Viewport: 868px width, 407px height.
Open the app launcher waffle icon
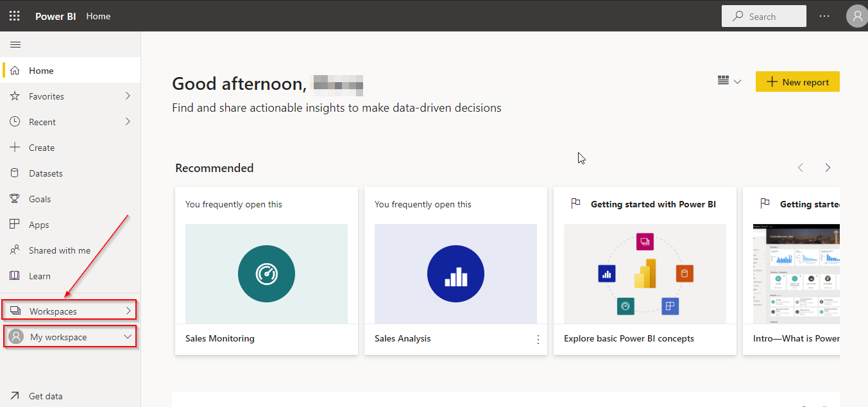(x=14, y=16)
